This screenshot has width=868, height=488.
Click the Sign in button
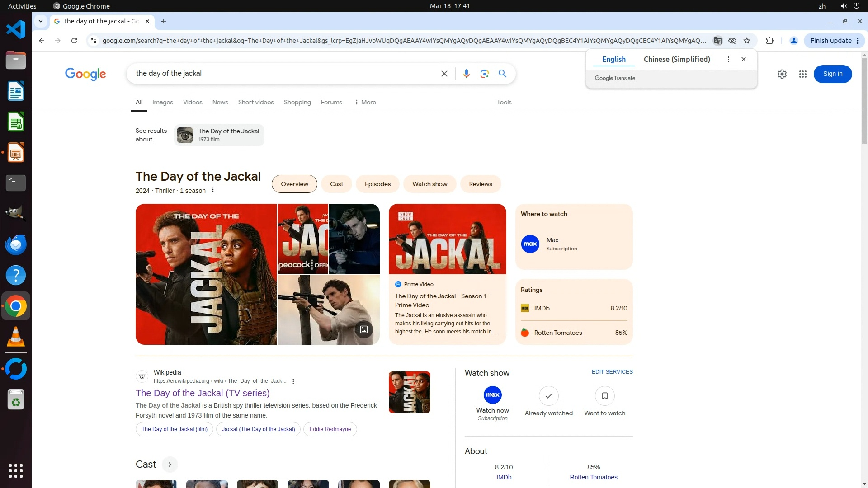tap(832, 74)
